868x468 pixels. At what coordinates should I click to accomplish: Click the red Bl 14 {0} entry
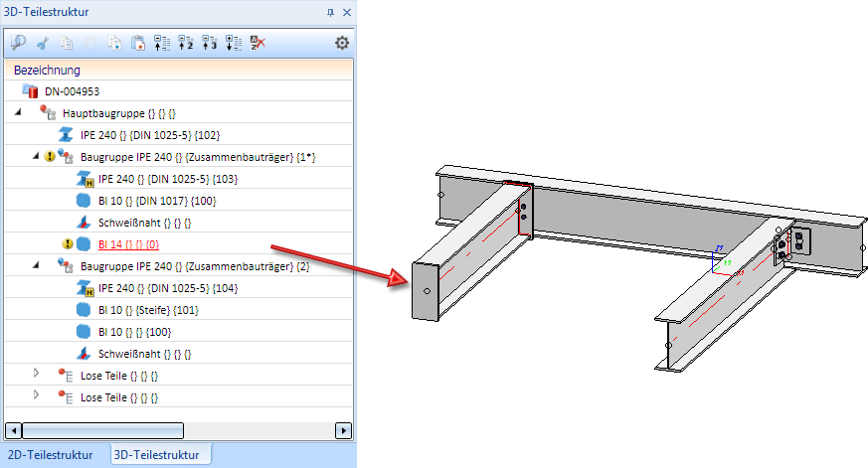[x=128, y=244]
